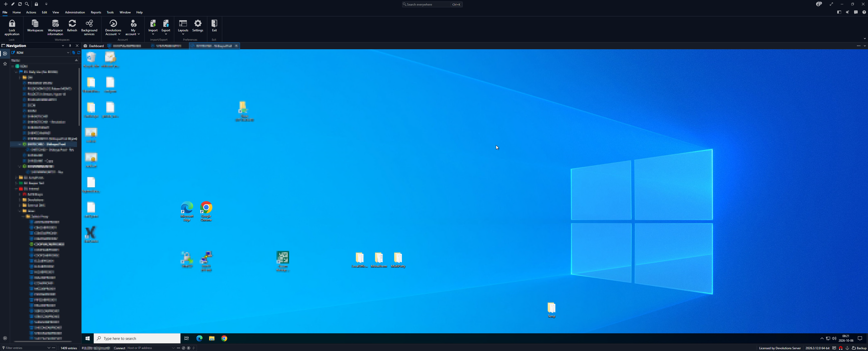868x351 pixels.
Task: Click the sparkle AI assistant icon
Action: pos(848,12)
